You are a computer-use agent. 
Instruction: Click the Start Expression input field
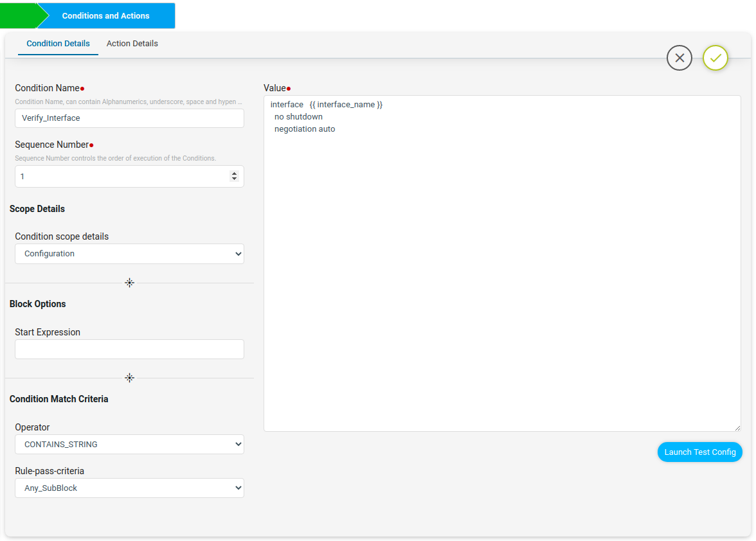pyautogui.click(x=129, y=350)
